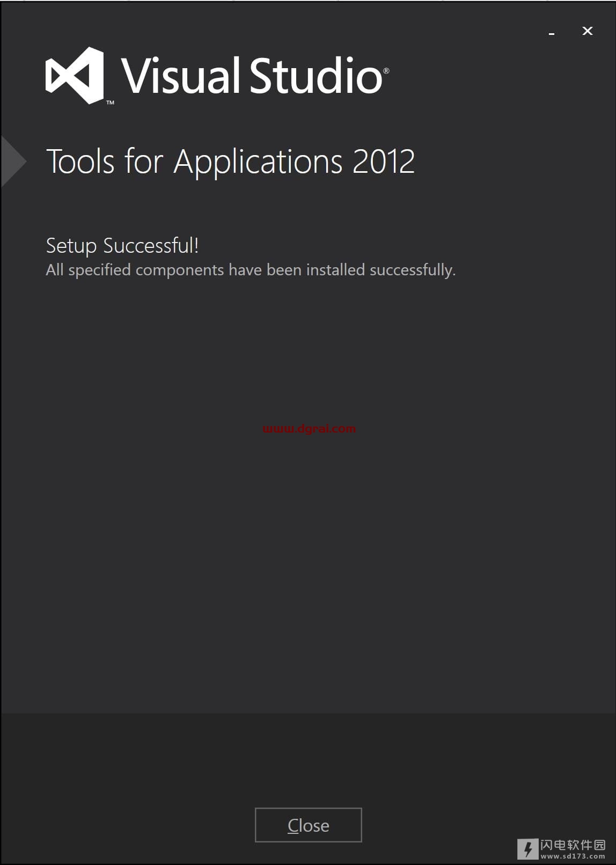
Task: Click the www.sd173.com watermark URL
Action: point(573,857)
